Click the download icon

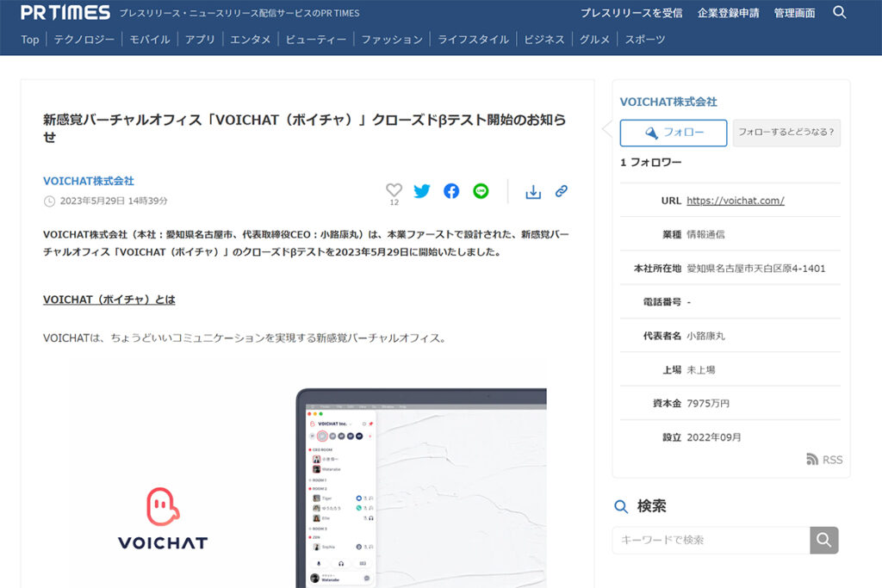click(x=533, y=191)
